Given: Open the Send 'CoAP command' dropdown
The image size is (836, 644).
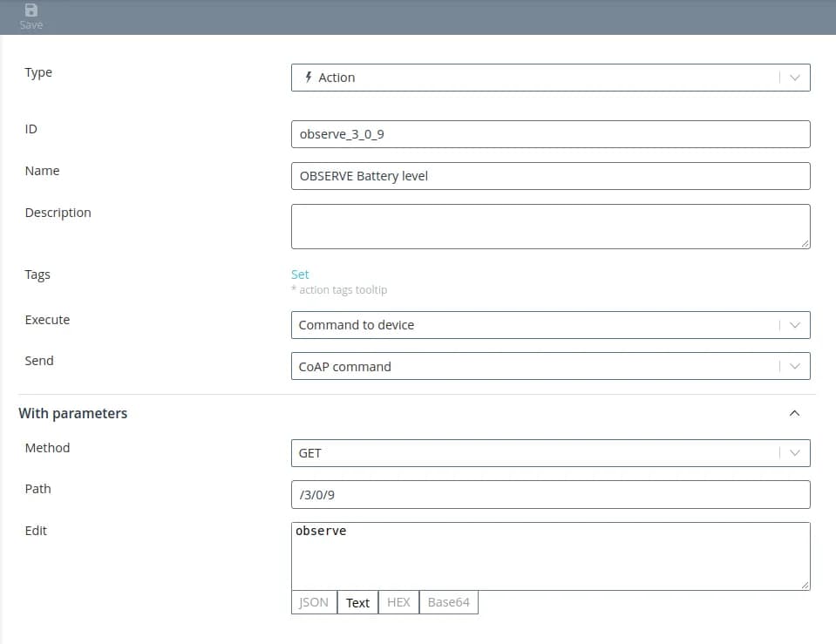Looking at the screenshot, I should 549,367.
